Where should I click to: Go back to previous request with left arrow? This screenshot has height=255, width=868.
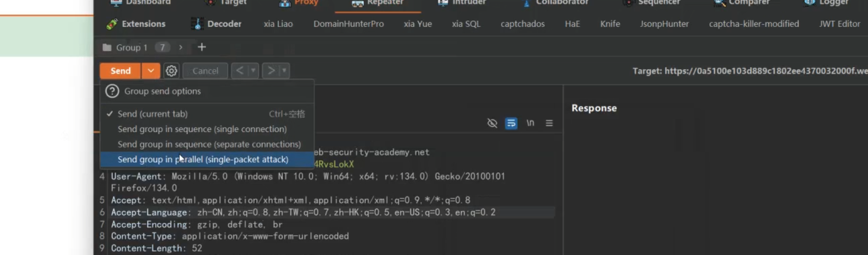(240, 71)
